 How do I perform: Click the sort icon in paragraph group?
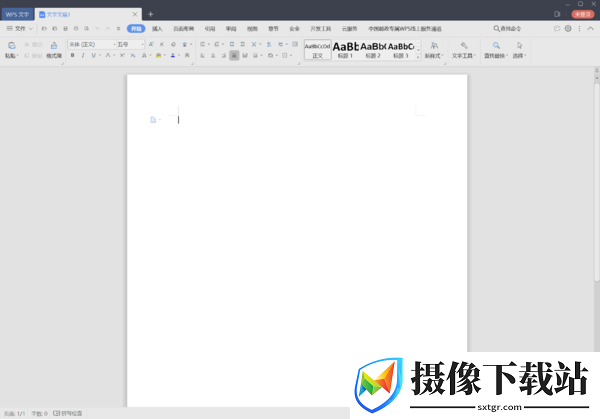(x=269, y=44)
